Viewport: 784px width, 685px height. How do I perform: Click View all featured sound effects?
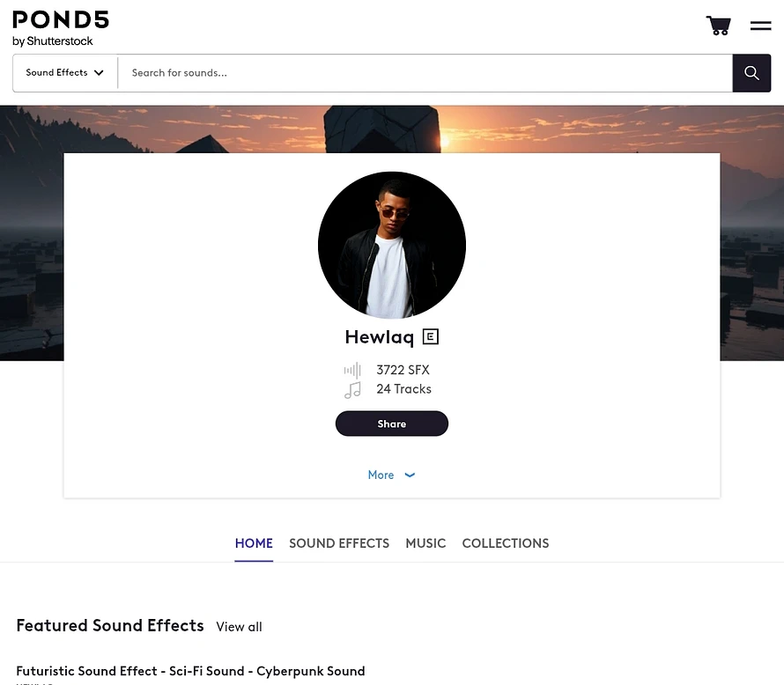(x=239, y=627)
